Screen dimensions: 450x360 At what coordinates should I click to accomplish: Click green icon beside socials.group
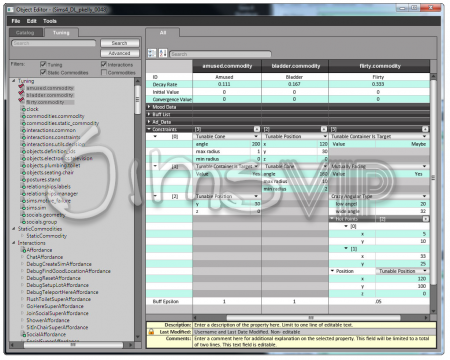[24, 222]
